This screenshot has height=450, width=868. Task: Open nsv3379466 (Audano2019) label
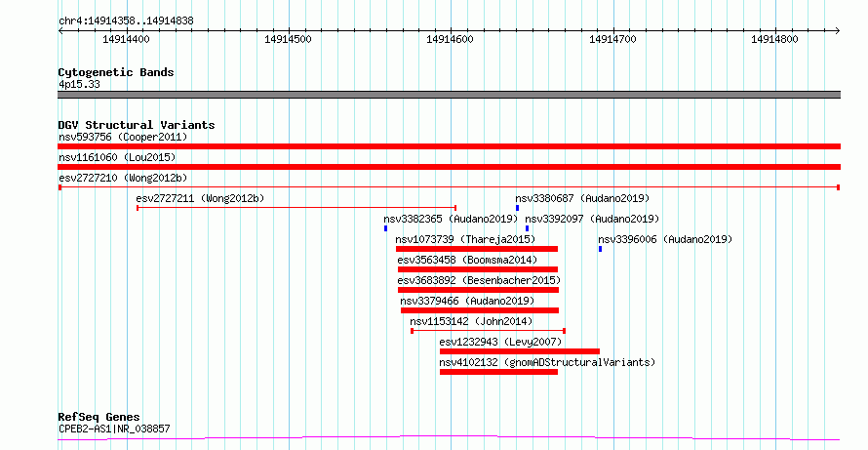[467, 301]
